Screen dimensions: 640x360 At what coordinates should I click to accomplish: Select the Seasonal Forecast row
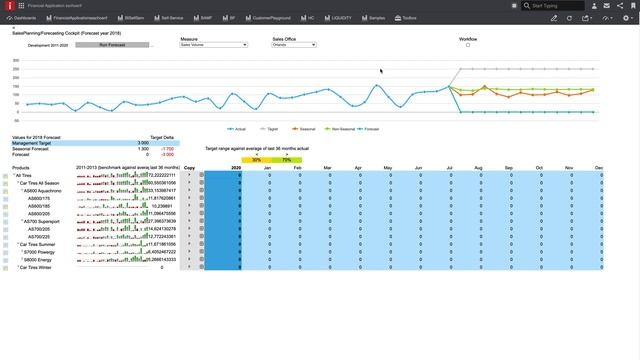tap(96, 149)
